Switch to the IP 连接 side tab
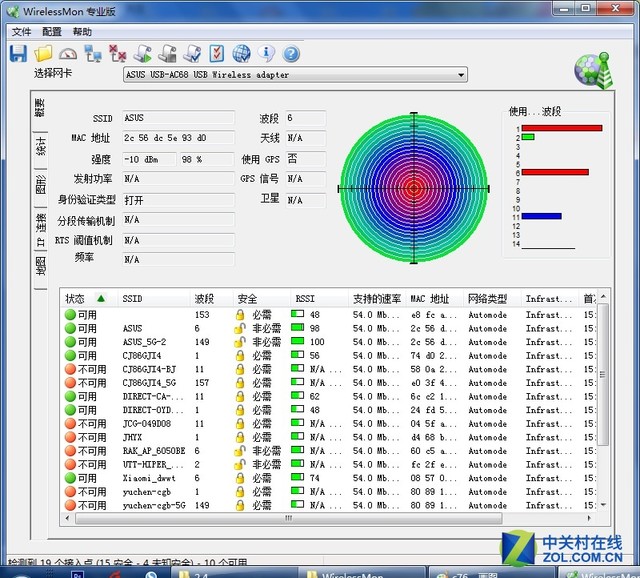Viewport: 640px width, 578px height. coord(40,231)
